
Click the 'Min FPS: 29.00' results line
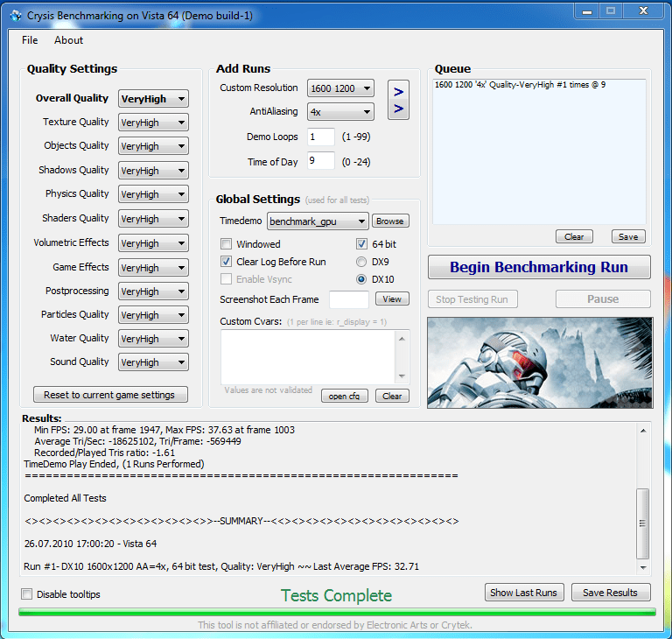tap(164, 430)
